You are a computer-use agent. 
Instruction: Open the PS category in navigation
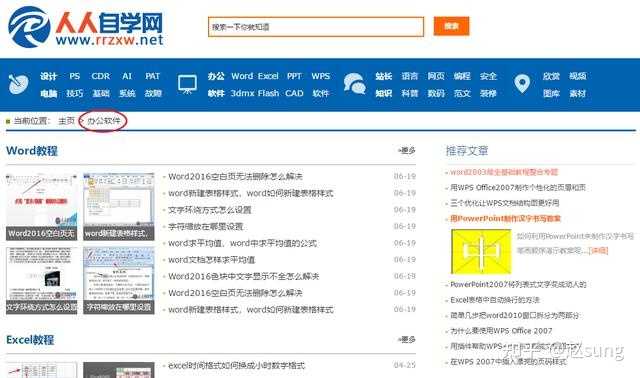pos(75,76)
